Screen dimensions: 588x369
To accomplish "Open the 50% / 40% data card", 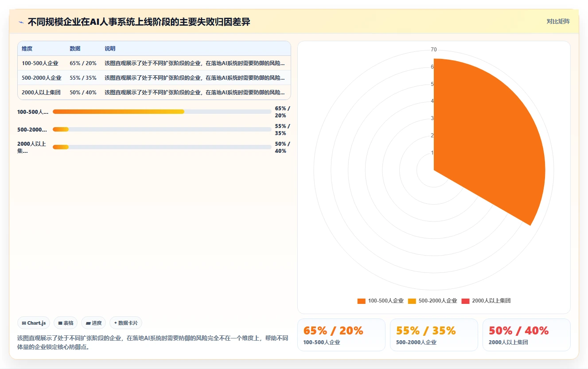I will (526, 335).
